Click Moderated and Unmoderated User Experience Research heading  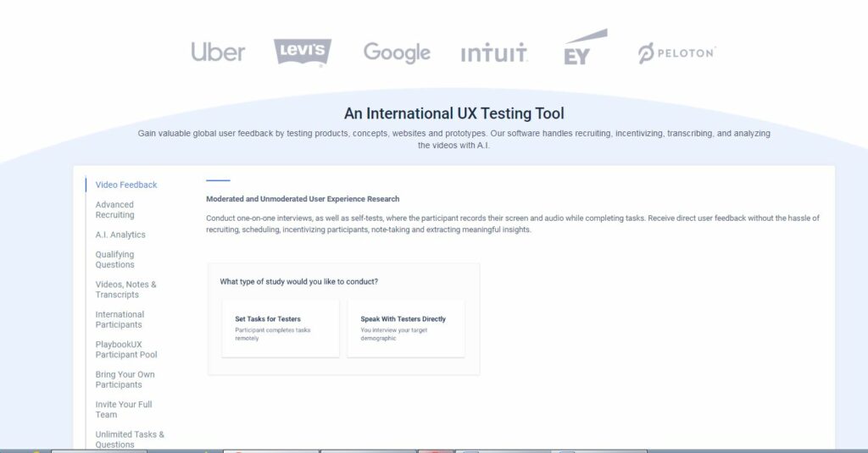click(303, 199)
